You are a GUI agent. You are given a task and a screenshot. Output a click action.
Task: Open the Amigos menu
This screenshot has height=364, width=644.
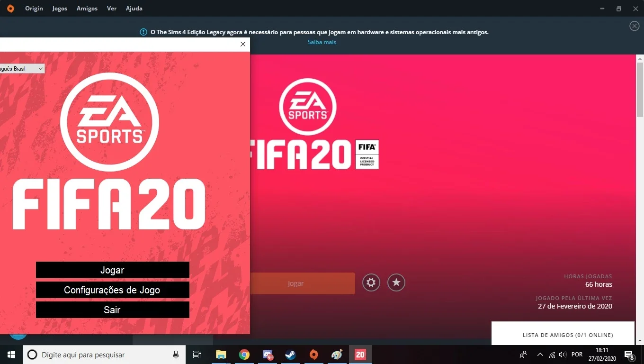(87, 9)
